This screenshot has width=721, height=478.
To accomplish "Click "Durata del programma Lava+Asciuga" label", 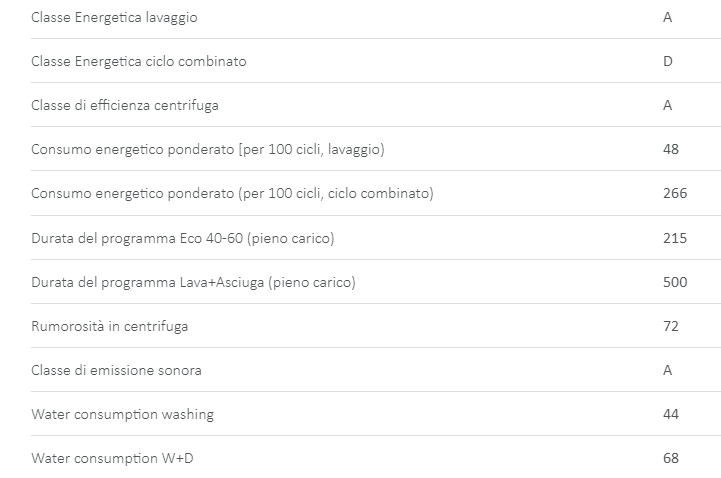I will tap(193, 282).
